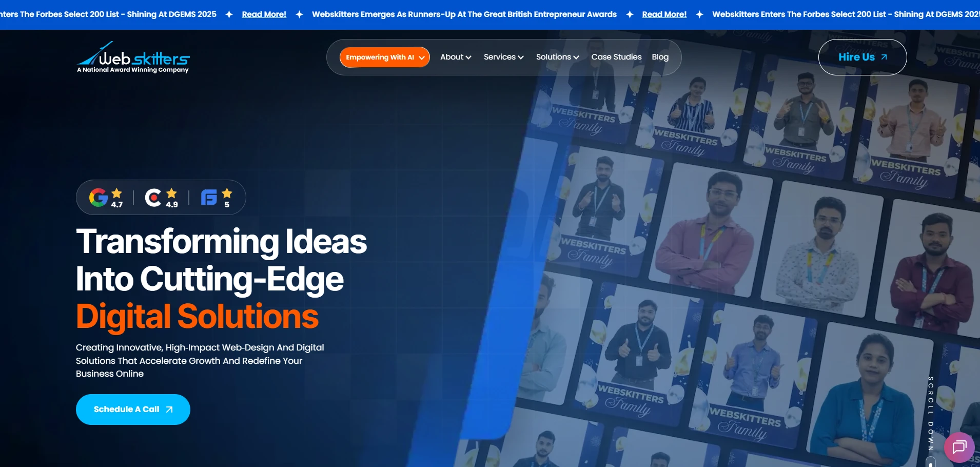Open the Services dropdown menu
Image resolution: width=980 pixels, height=467 pixels.
(x=503, y=57)
